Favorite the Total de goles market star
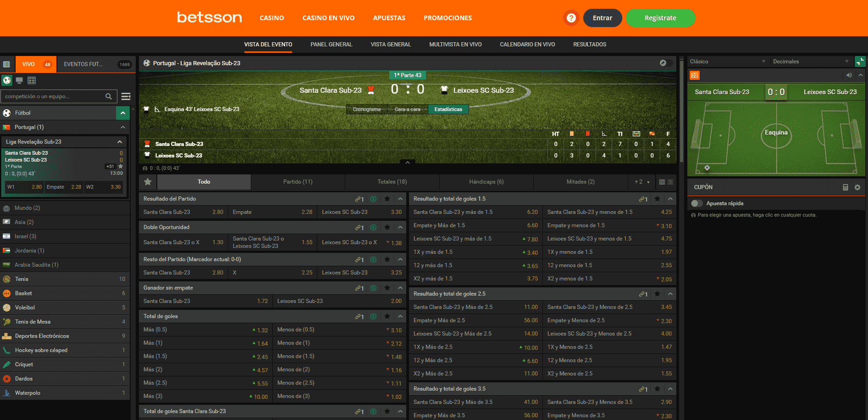 click(x=387, y=316)
